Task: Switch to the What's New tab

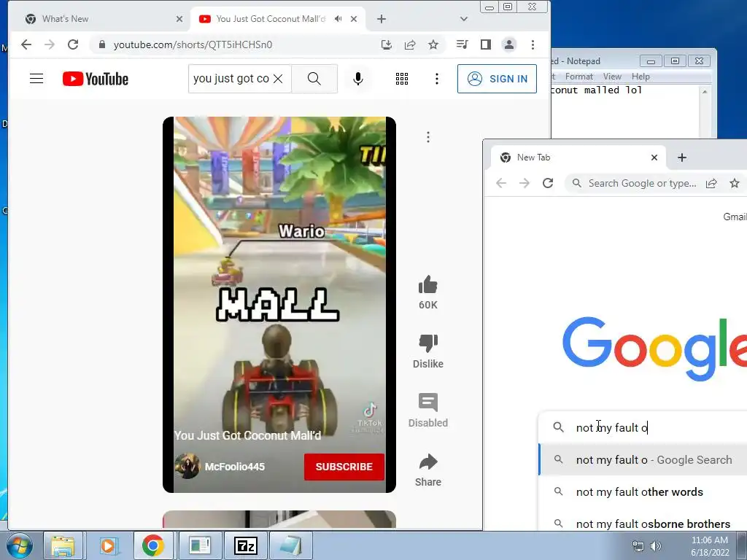Action: [x=100, y=19]
